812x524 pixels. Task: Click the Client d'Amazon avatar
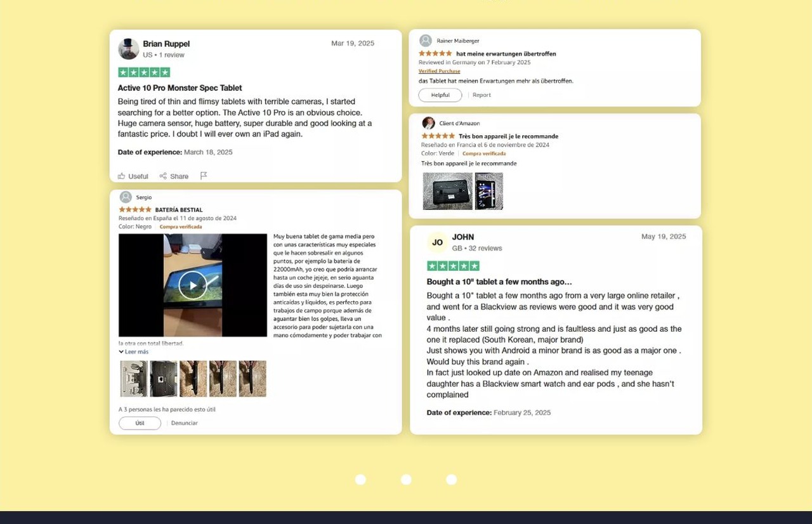tap(428, 123)
